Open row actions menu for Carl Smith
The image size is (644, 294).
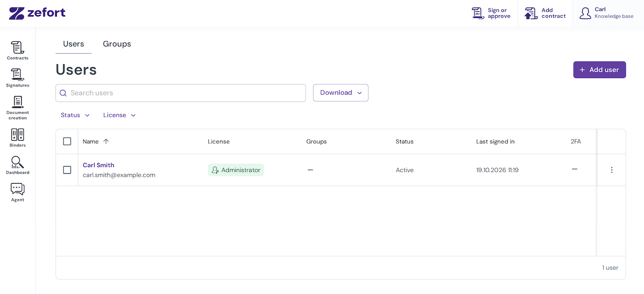coord(612,170)
